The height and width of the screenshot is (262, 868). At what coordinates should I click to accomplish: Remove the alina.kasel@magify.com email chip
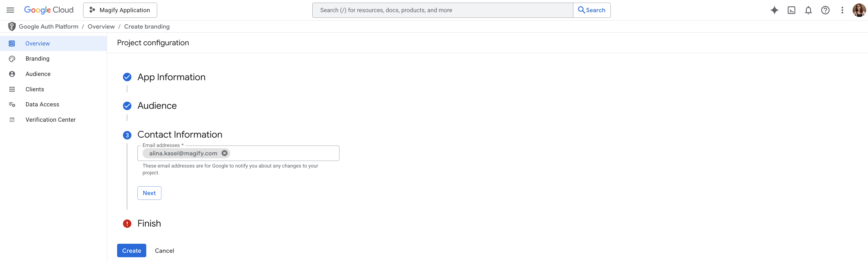pyautogui.click(x=224, y=153)
